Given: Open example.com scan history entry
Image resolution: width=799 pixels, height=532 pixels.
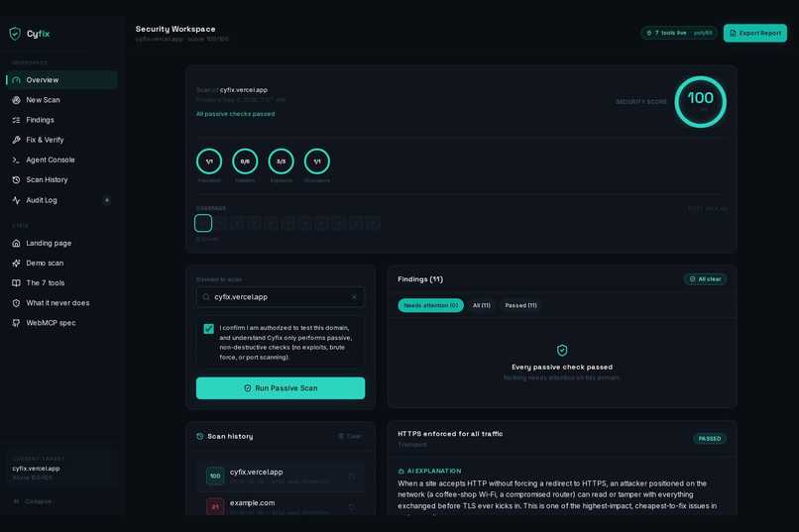Looking at the screenshot, I should tap(281, 506).
